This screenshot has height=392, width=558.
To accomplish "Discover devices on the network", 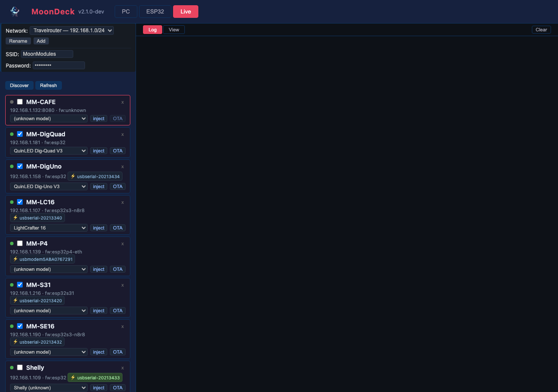I will click(20, 85).
